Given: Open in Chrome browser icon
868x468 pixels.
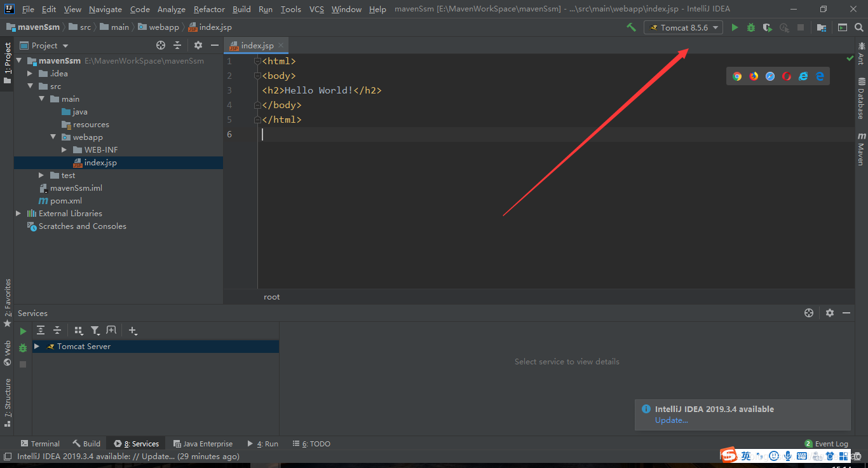Looking at the screenshot, I should (x=737, y=76).
